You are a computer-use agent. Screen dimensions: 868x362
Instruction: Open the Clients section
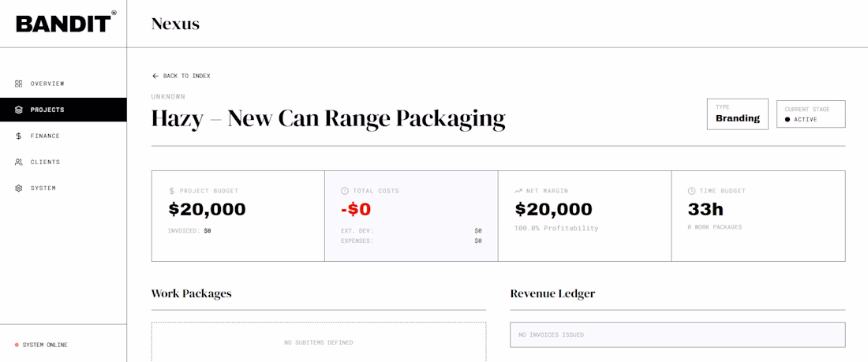(45, 162)
